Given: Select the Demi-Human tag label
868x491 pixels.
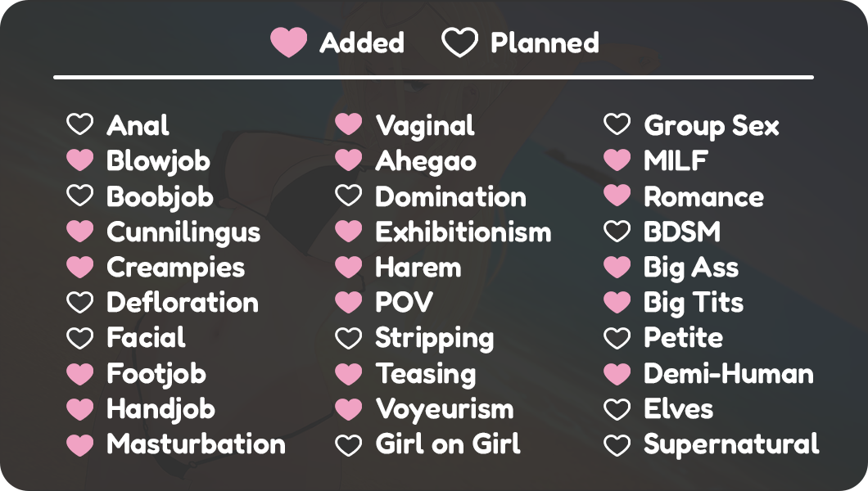Looking at the screenshot, I should pos(729,373).
